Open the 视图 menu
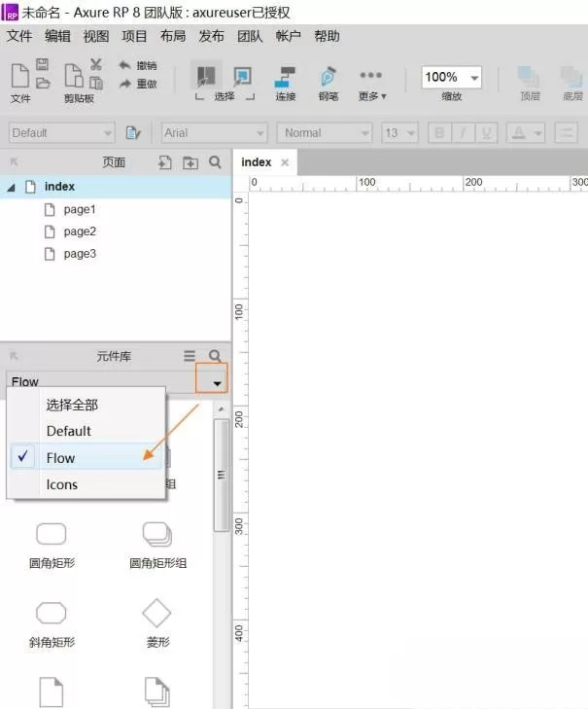This screenshot has height=709, width=588. [x=96, y=36]
